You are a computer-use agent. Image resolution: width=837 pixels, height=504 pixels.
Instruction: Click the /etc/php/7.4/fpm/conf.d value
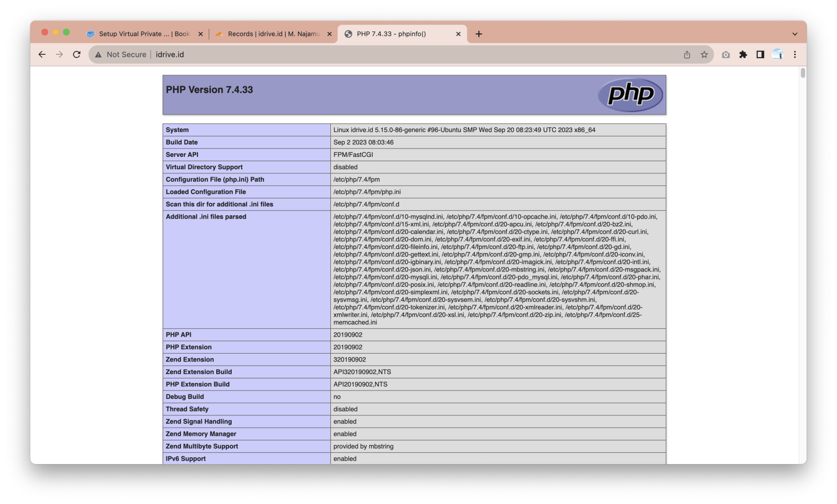[x=366, y=205]
